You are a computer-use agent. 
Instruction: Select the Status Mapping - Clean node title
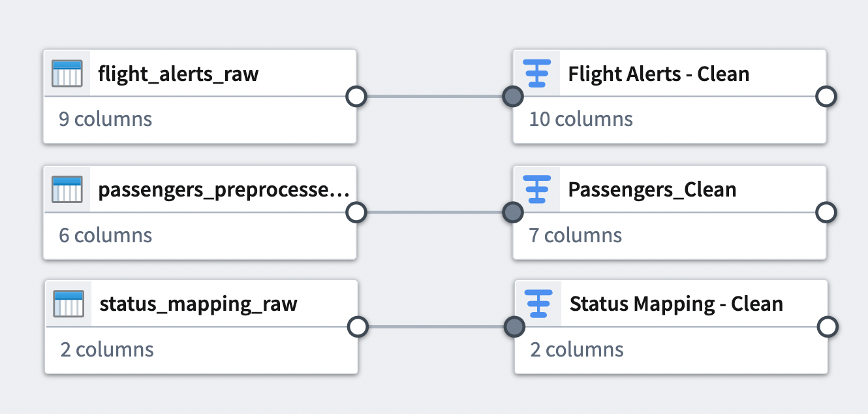coord(675,304)
